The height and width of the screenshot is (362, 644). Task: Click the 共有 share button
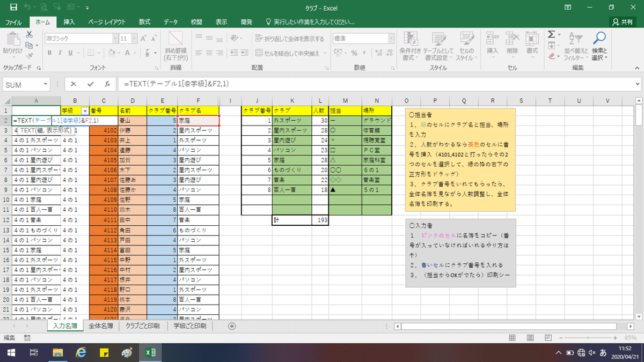pyautogui.click(x=623, y=22)
